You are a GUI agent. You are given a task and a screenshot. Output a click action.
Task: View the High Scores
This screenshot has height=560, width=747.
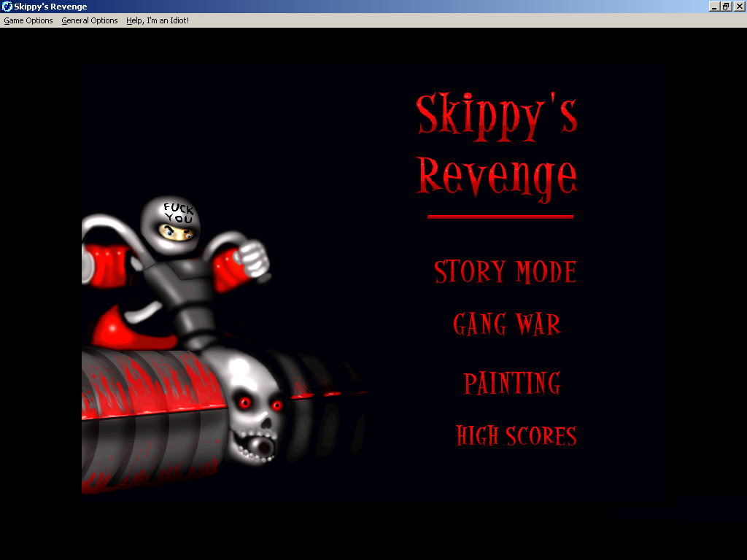(x=516, y=435)
